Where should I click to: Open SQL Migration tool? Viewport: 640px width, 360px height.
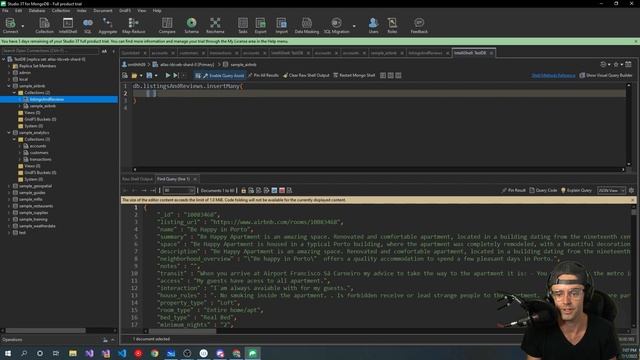click(337, 25)
